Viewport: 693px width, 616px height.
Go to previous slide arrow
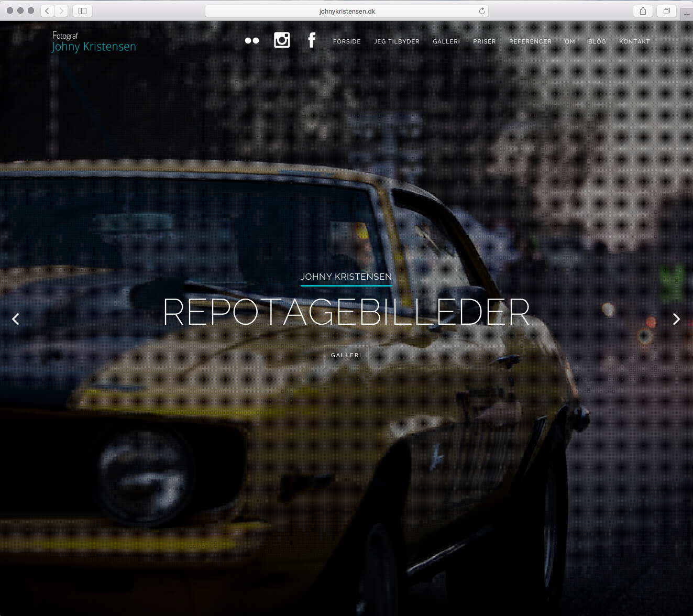coord(16,319)
